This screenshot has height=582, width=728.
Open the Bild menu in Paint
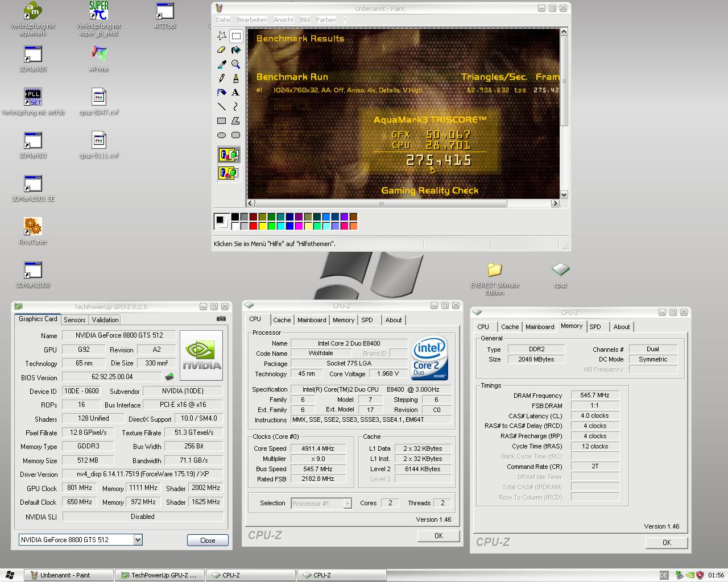pos(305,20)
